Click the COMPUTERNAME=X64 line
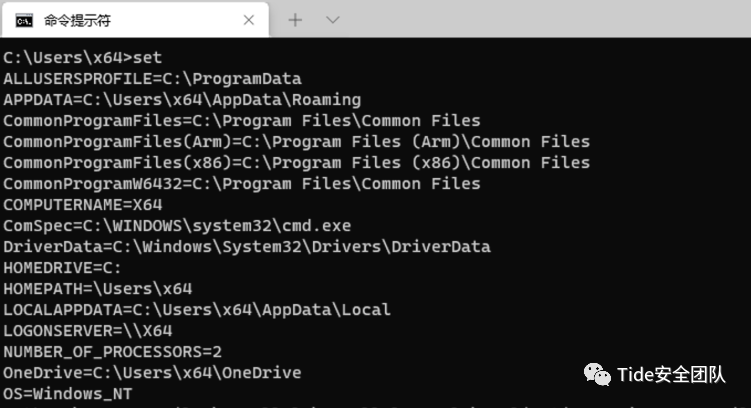 pyautogui.click(x=83, y=205)
